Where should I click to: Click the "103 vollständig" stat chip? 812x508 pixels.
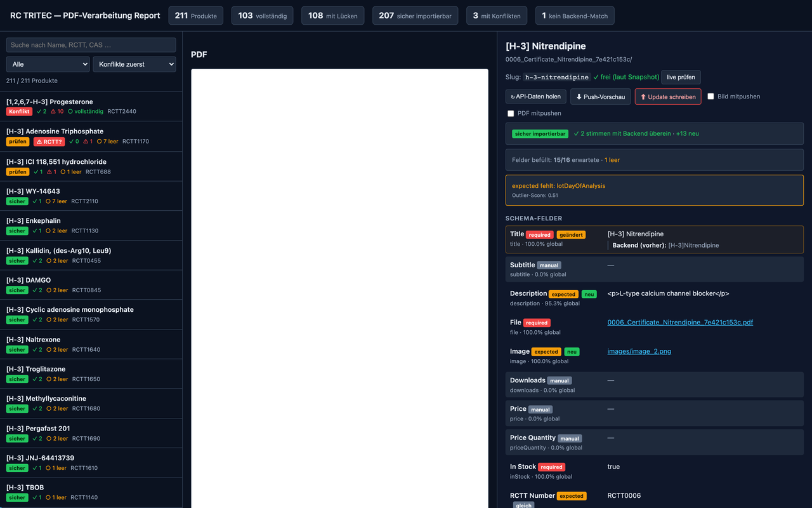262,16
